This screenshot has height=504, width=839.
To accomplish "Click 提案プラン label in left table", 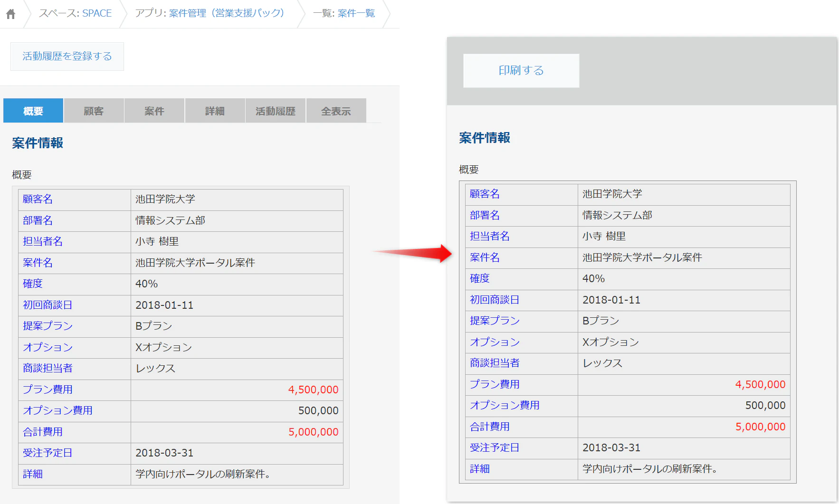I will [48, 326].
